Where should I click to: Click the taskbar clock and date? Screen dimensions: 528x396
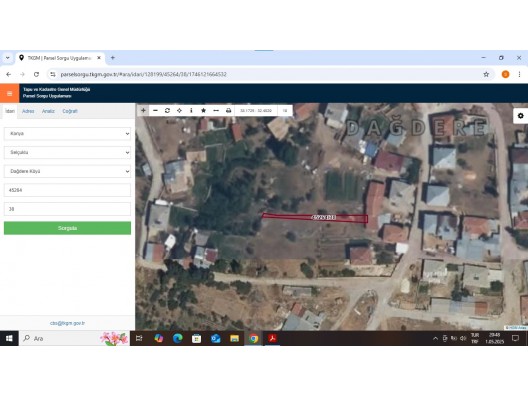494,338
